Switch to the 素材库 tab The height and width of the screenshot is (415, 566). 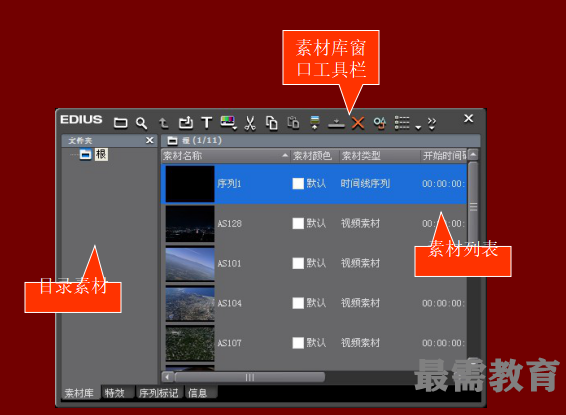point(79,393)
